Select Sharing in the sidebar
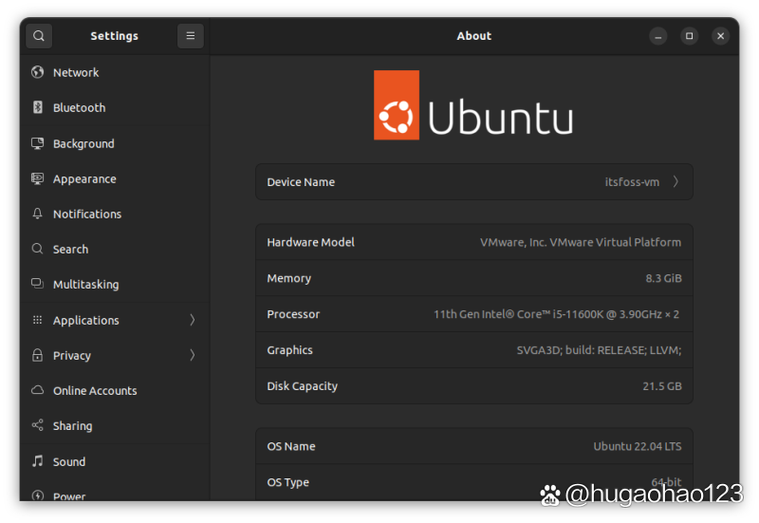 click(115, 425)
